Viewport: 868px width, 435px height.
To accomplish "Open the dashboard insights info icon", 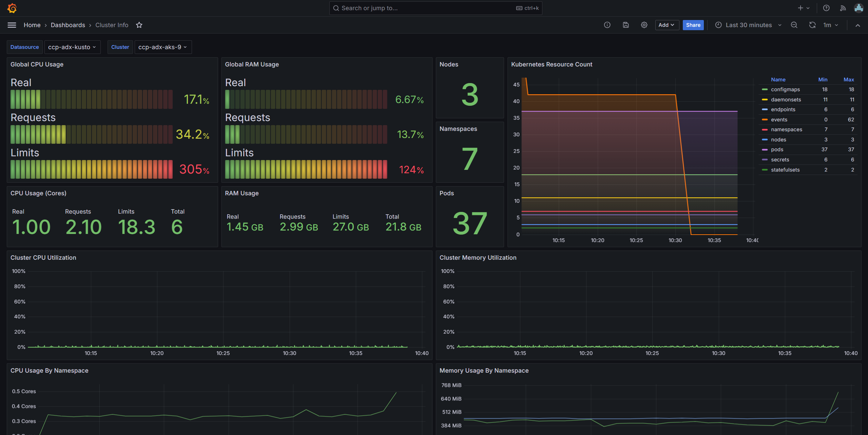I will coord(607,25).
